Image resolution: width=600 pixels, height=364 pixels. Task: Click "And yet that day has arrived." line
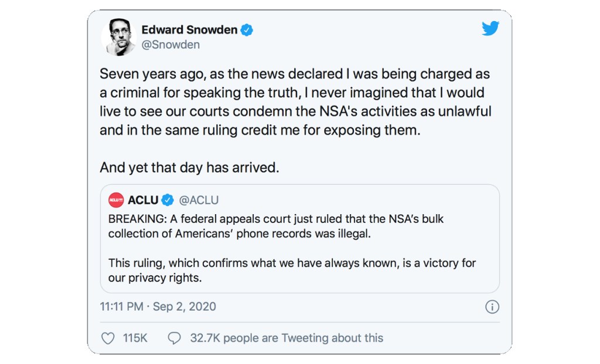tap(189, 167)
